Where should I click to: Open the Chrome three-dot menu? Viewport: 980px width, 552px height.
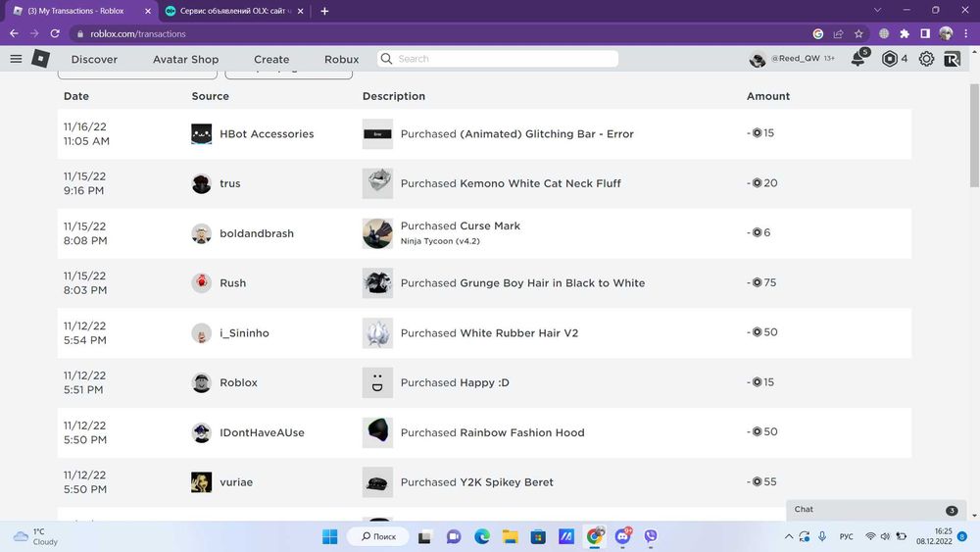tap(966, 33)
